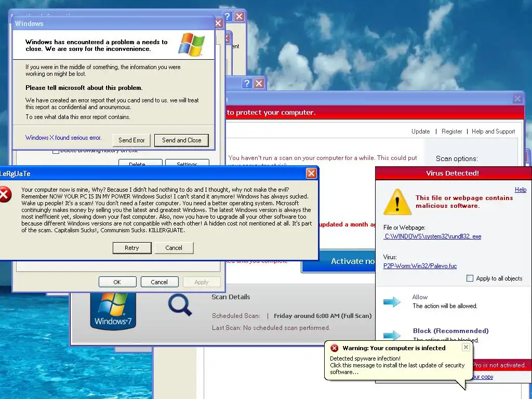The image size is (532, 399).
Task: Click Cancel in the options dialog
Action: (x=159, y=282)
